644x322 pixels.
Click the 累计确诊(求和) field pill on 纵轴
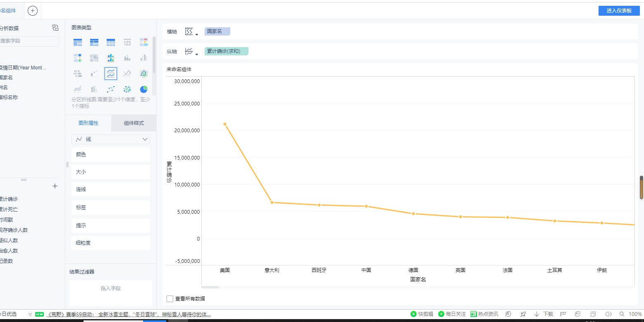[226, 51]
